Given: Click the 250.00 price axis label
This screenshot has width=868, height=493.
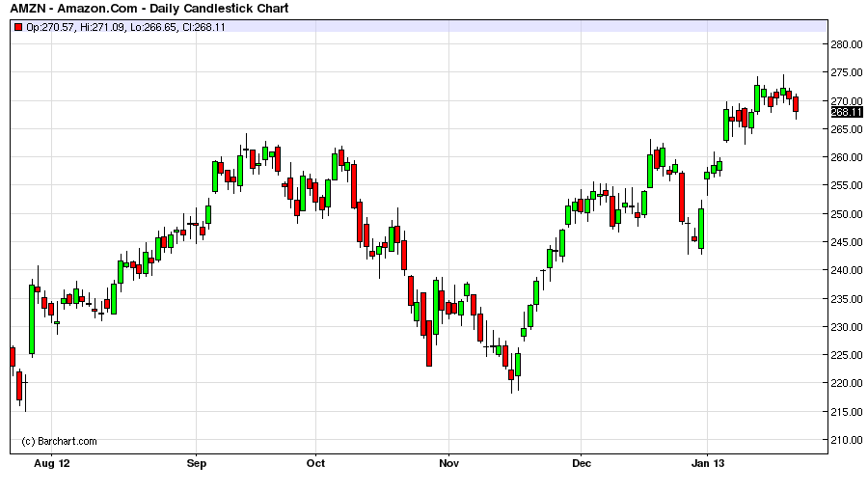Looking at the screenshot, I should point(845,214).
